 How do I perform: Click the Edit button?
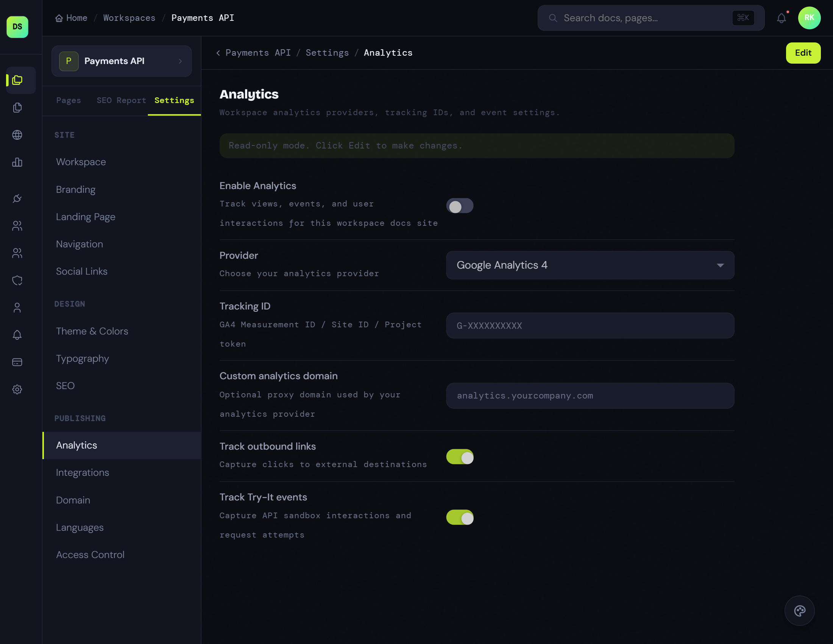point(803,53)
